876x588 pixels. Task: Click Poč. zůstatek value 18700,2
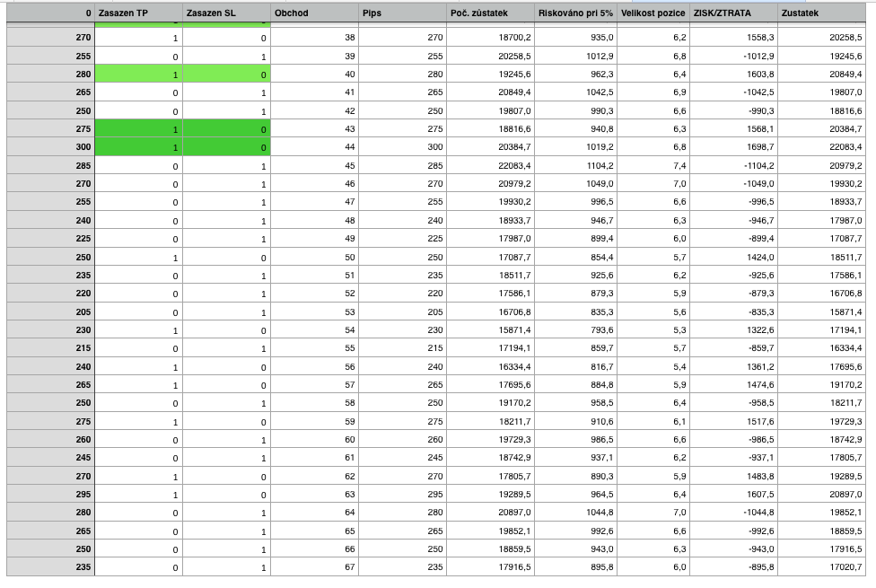coord(491,38)
